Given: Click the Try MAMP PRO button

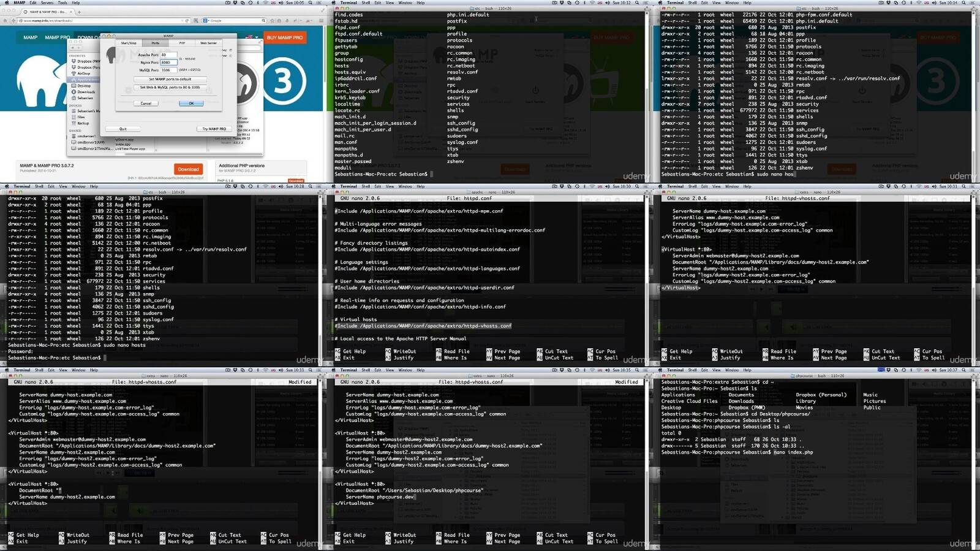Looking at the screenshot, I should tap(214, 129).
